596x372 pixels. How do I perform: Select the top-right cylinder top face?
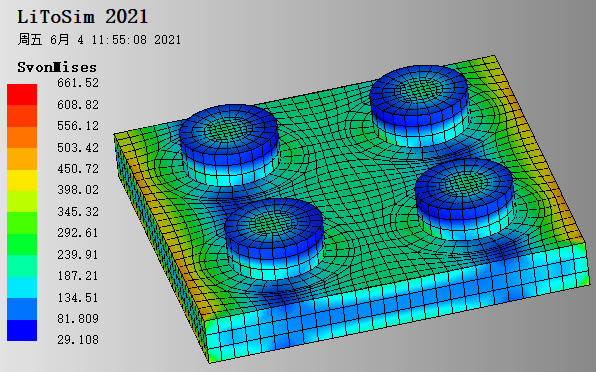click(x=419, y=91)
